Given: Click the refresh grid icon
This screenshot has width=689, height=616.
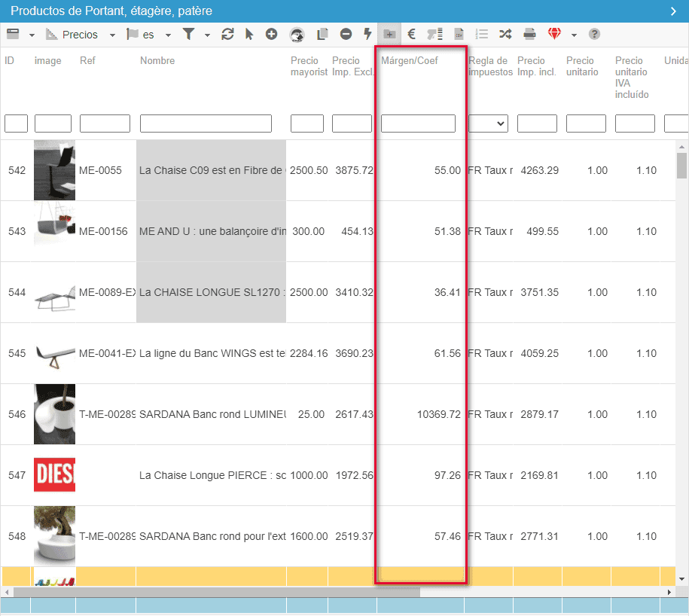Looking at the screenshot, I should [227, 34].
